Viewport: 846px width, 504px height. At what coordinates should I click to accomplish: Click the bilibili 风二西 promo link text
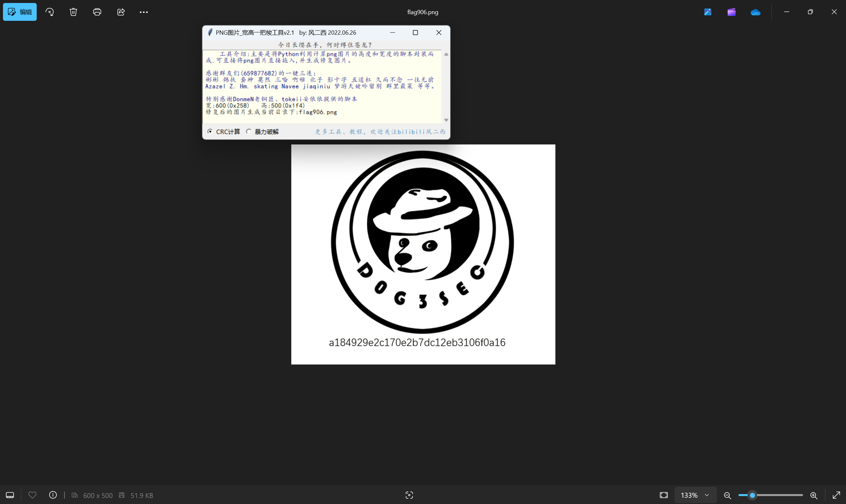380,132
